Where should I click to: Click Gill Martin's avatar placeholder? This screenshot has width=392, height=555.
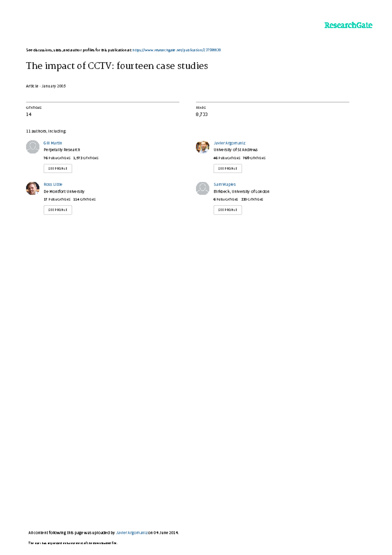(x=33, y=147)
